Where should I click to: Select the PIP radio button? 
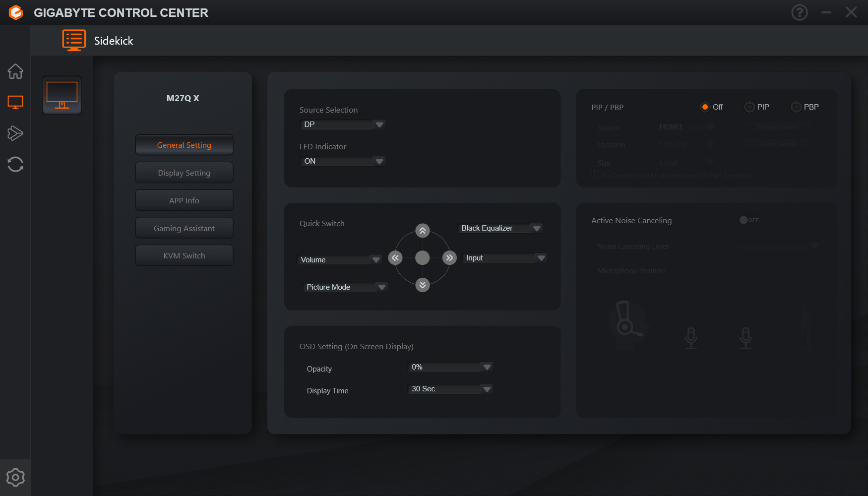pyautogui.click(x=749, y=107)
